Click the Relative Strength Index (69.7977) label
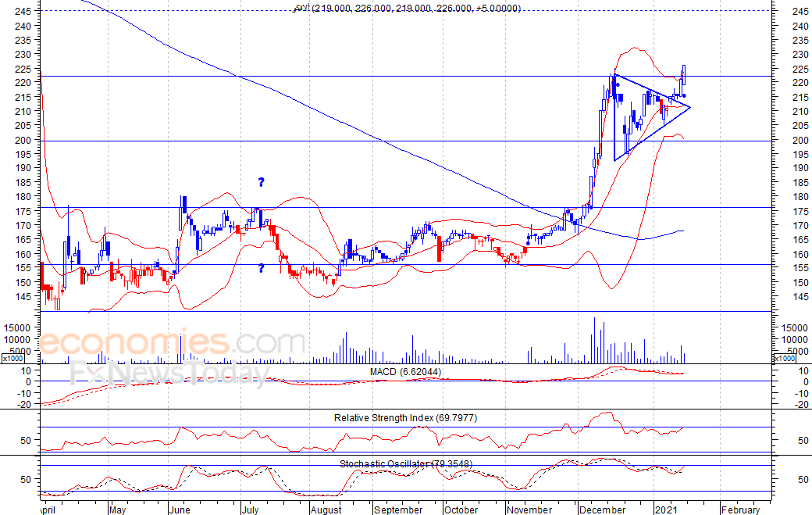This screenshot has height=515, width=812. (405, 417)
